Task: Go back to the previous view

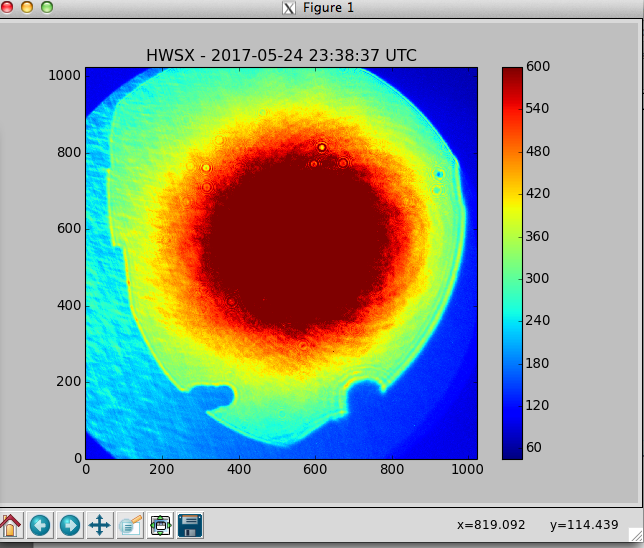Action: pyautogui.click(x=40, y=525)
